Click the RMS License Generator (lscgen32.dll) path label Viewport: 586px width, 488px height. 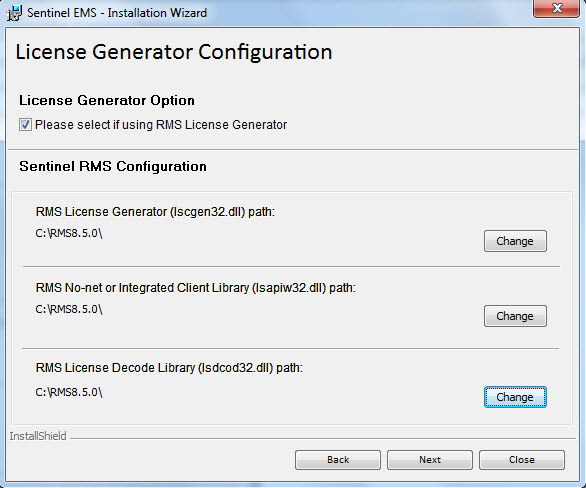(155, 212)
